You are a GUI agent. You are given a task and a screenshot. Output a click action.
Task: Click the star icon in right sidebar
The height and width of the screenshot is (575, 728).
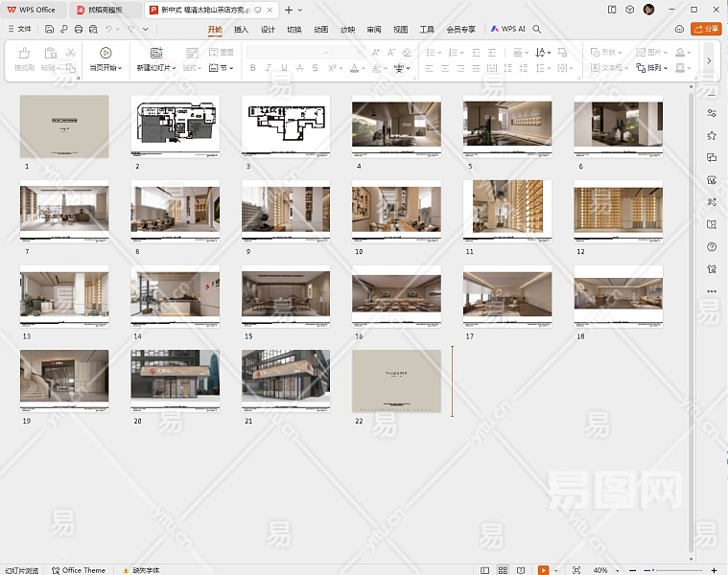click(x=711, y=136)
